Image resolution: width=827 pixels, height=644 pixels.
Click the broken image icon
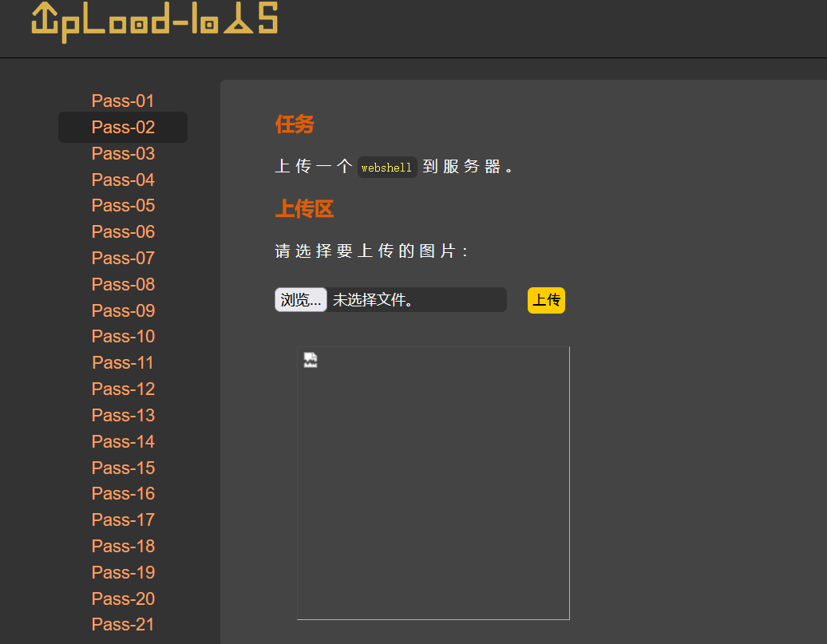coord(311,360)
